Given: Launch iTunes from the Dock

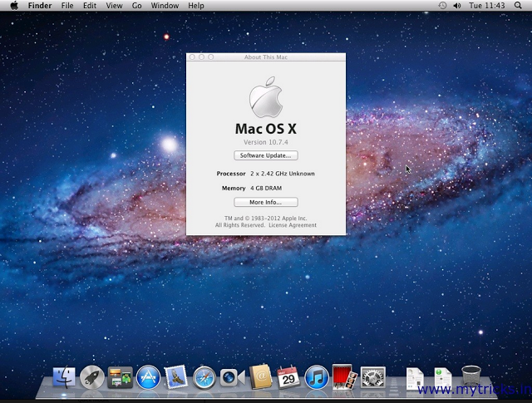Looking at the screenshot, I should [317, 377].
